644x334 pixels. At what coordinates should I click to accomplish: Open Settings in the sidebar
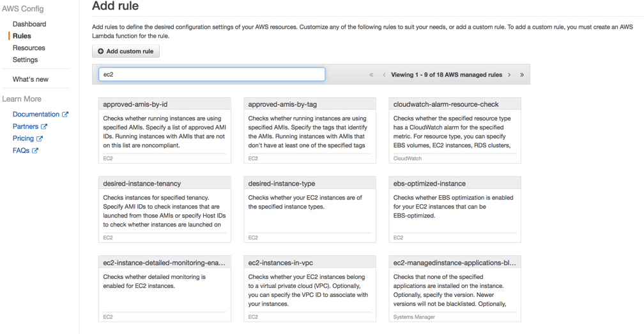25,60
